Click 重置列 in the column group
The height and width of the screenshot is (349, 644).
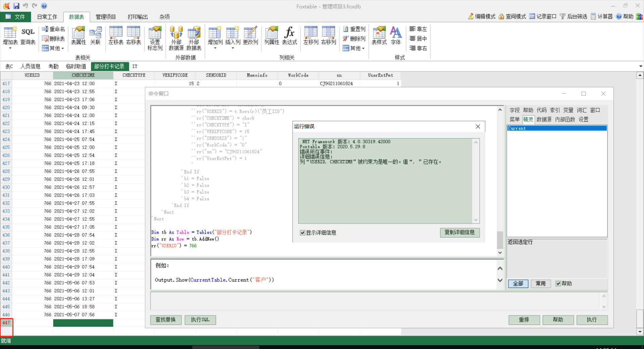click(x=354, y=29)
